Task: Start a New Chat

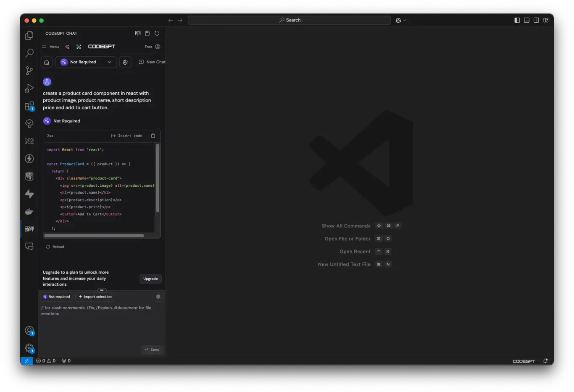Action: (x=152, y=62)
